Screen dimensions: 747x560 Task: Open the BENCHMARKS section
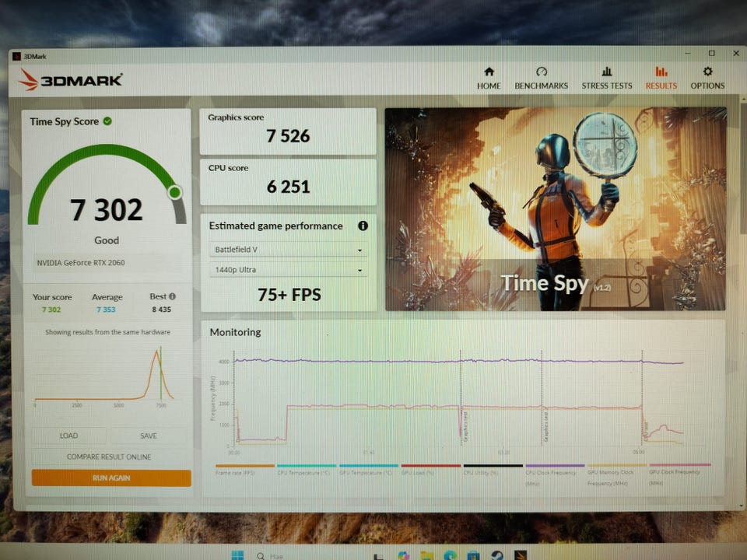[542, 79]
